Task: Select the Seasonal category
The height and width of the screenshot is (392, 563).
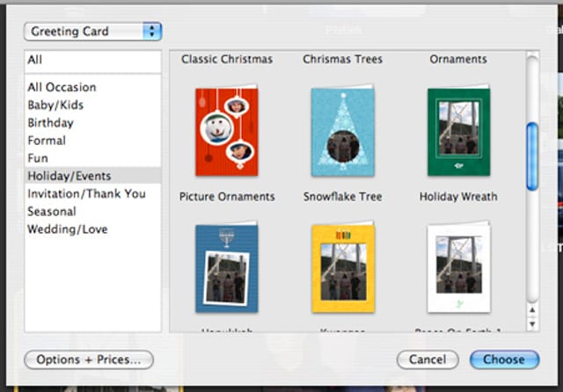Action: 92,211
